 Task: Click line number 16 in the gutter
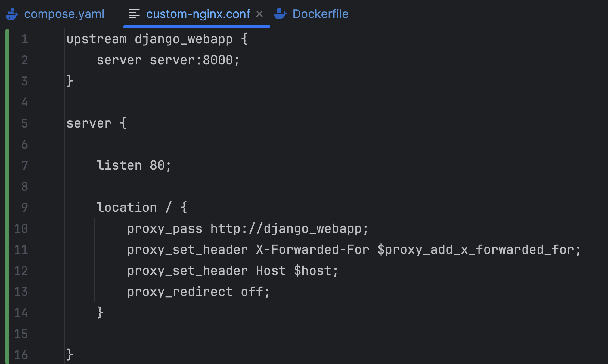pos(21,355)
